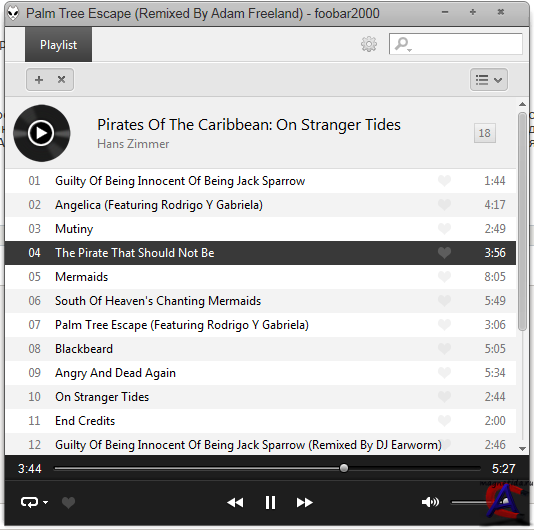The image size is (534, 530).
Task: Skip to the next track
Action: click(x=304, y=502)
